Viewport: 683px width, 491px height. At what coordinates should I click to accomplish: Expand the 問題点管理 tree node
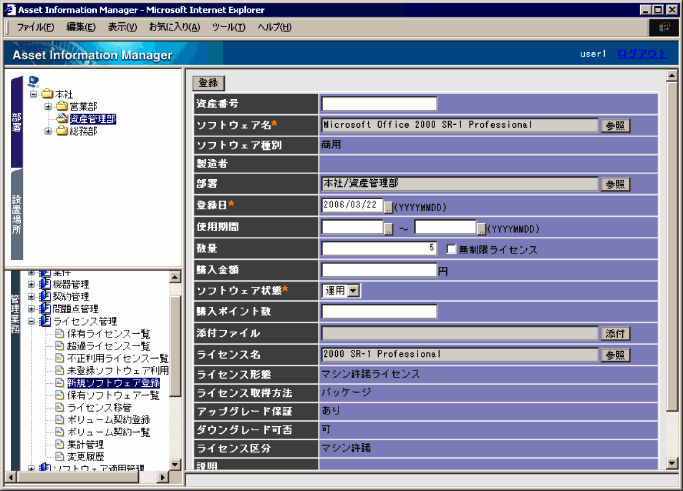31,308
